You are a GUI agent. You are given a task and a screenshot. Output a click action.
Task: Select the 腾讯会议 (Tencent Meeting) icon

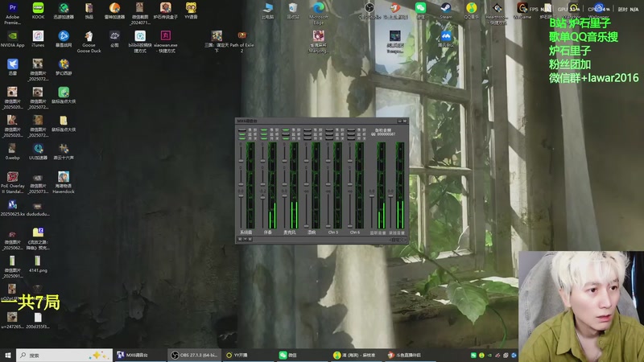pyautogui.click(x=446, y=36)
